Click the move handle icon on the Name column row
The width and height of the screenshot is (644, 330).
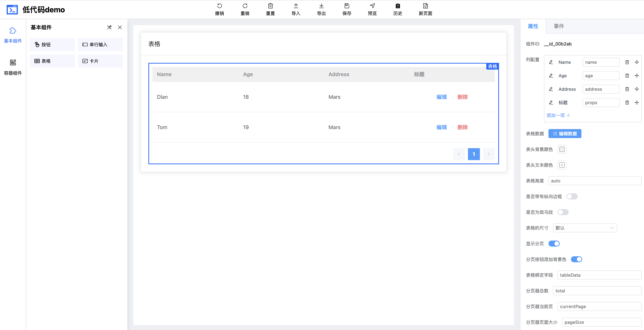pos(637,62)
